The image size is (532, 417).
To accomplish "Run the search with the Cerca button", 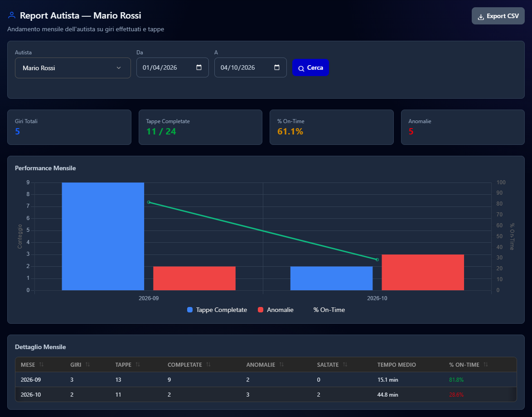I will [310, 67].
